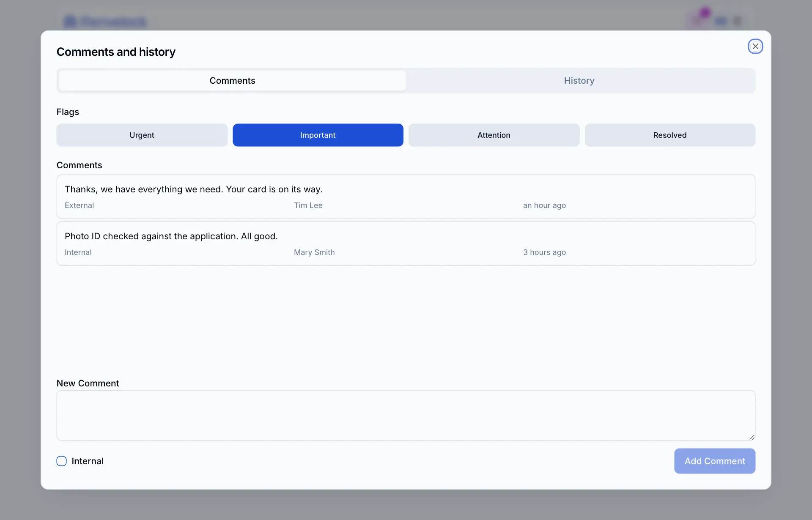The width and height of the screenshot is (812, 520).
Task: Check the Internal checkbox
Action: [x=62, y=461]
